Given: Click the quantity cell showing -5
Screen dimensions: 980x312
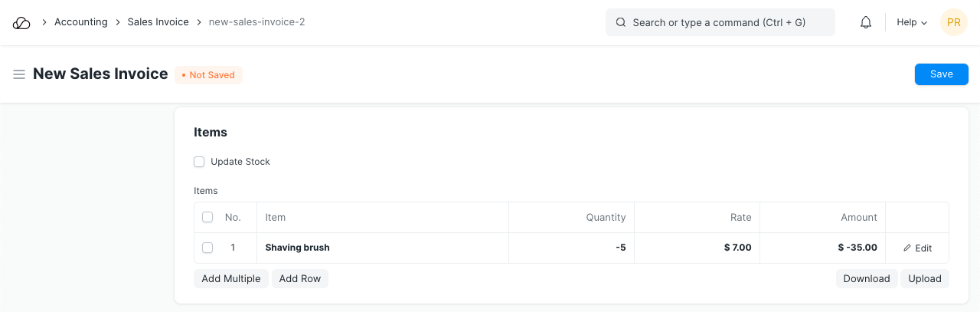Looking at the screenshot, I should pos(571,248).
